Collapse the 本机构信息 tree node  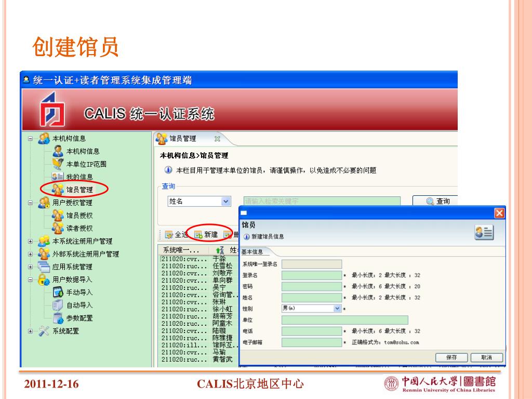[30, 138]
